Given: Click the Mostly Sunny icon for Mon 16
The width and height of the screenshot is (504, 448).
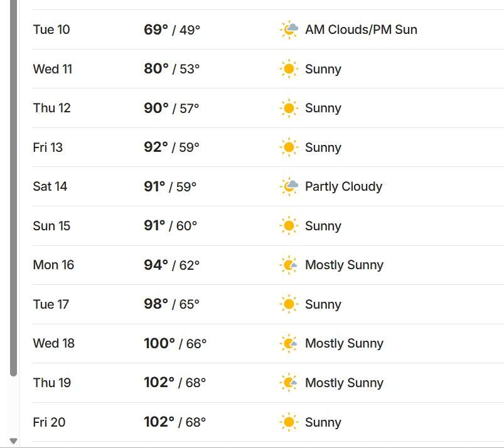Looking at the screenshot, I should [x=289, y=265].
